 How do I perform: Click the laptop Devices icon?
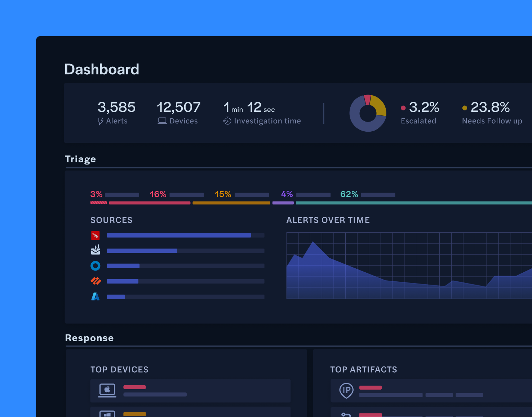[162, 121]
